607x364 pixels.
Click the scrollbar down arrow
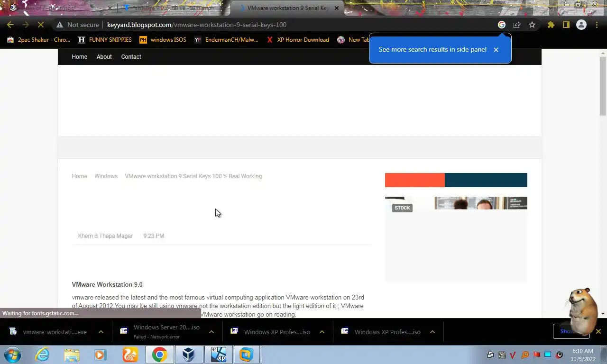tap(603, 314)
